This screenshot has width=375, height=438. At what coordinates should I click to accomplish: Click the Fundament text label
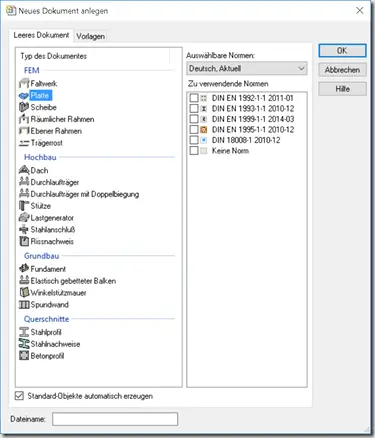pos(48,269)
